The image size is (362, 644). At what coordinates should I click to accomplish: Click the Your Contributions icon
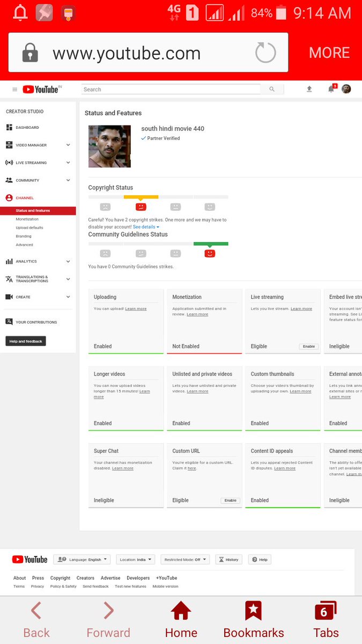click(9, 322)
